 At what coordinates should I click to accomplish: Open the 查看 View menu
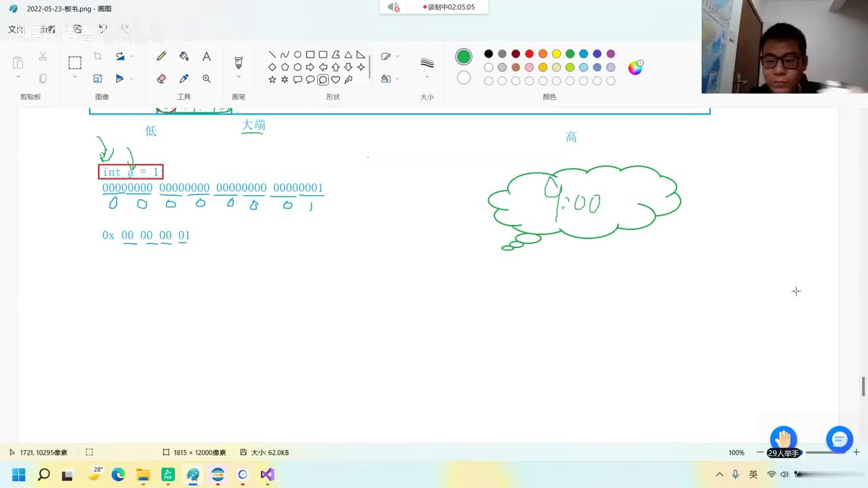coord(47,29)
